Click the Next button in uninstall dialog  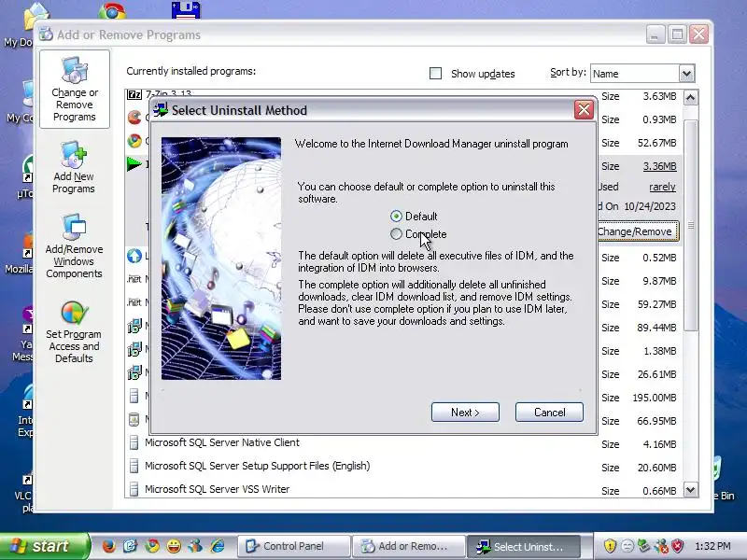tap(465, 413)
